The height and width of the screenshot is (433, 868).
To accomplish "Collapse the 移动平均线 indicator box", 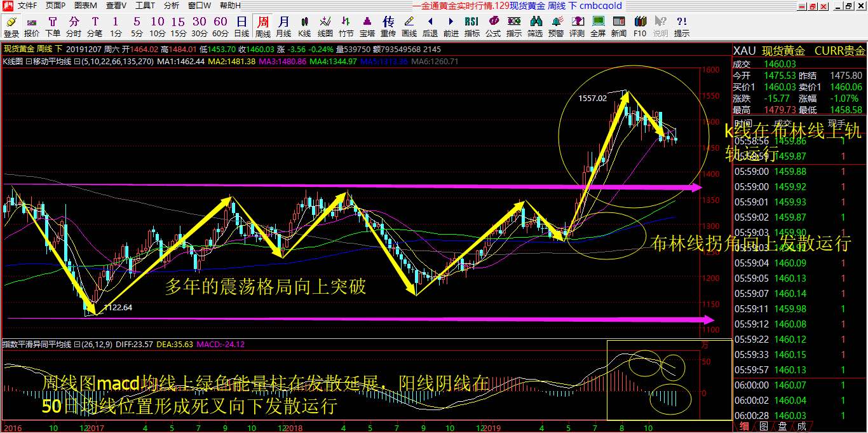I will click(77, 62).
